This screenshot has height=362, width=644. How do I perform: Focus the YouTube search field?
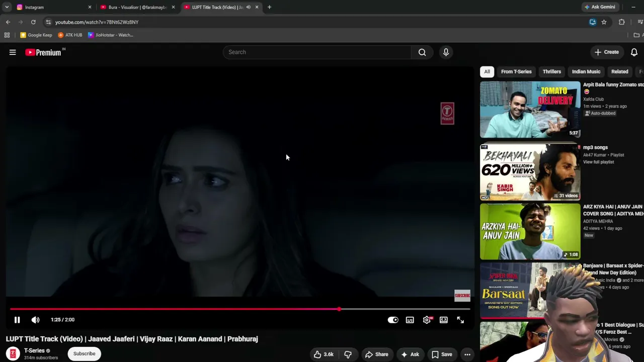pos(318,52)
